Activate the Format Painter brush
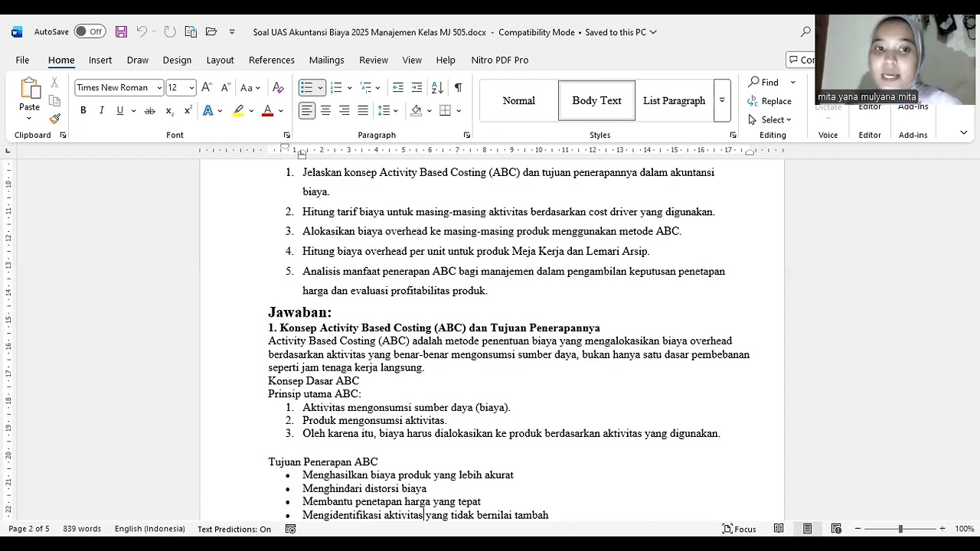980x551 pixels. point(54,119)
